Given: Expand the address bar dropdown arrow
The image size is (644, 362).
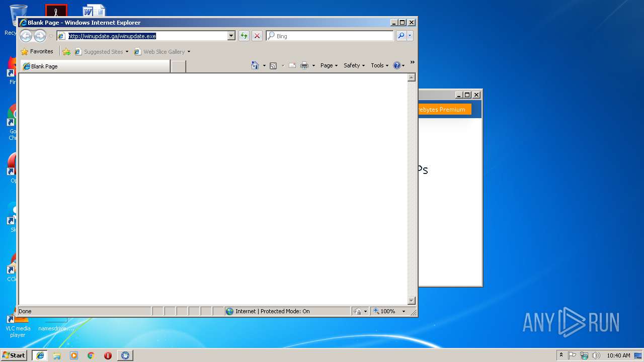Looking at the screenshot, I should pyautogui.click(x=231, y=36).
